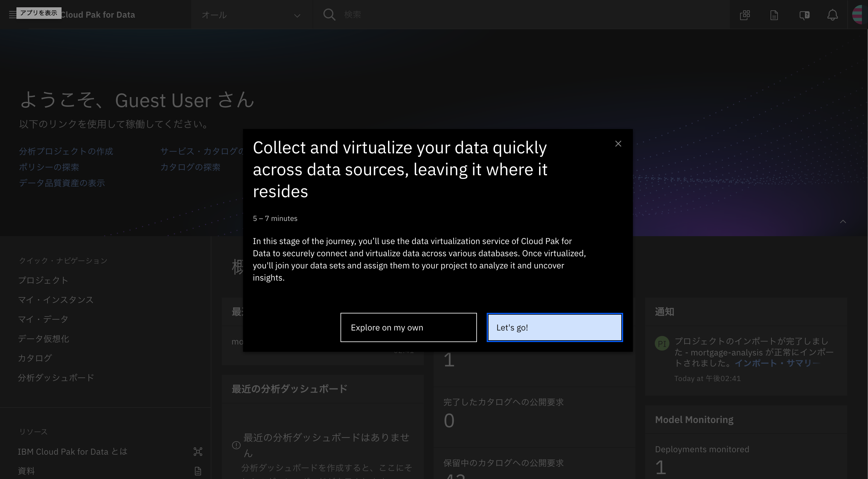The width and height of the screenshot is (868, 479).
Task: Choose Explore on my own
Action: pyautogui.click(x=408, y=327)
